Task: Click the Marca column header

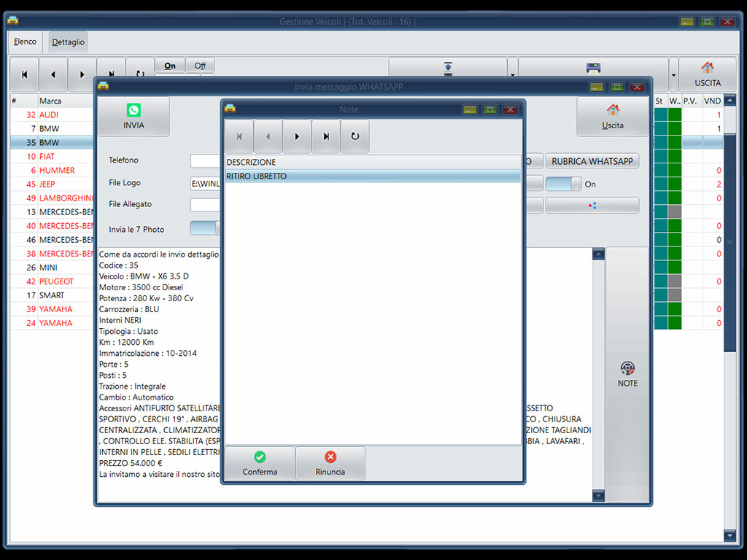Action: [x=66, y=101]
